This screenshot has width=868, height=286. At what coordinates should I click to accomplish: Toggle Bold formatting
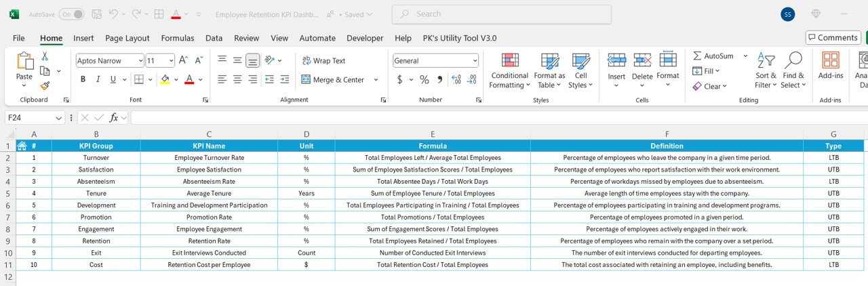coord(83,79)
